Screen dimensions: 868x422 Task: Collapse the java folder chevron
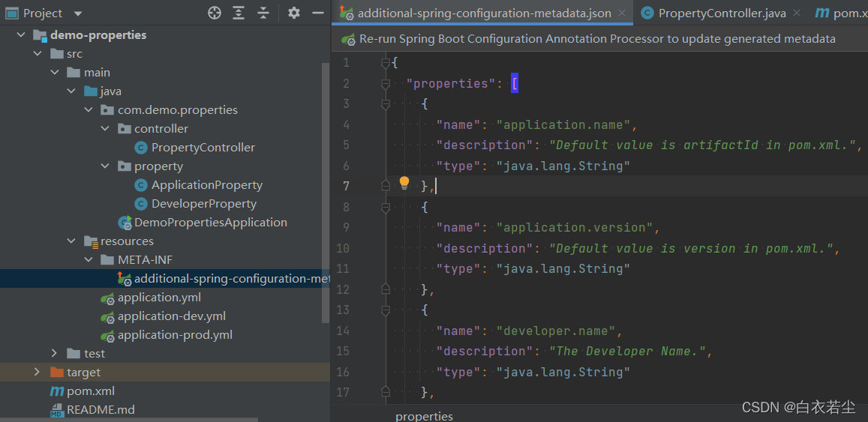coord(71,91)
